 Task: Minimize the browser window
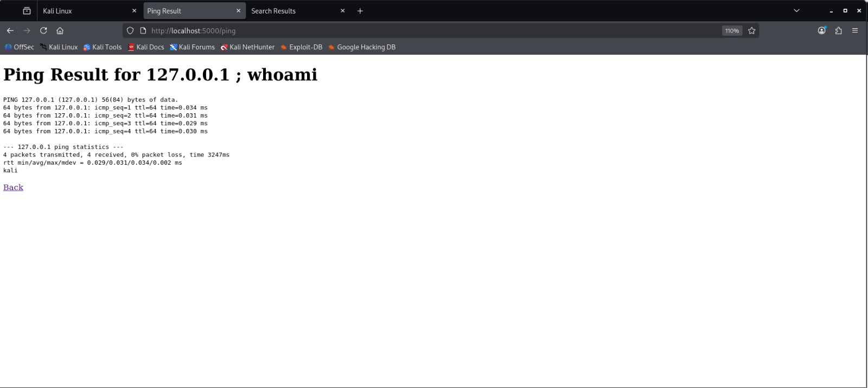pos(831,11)
